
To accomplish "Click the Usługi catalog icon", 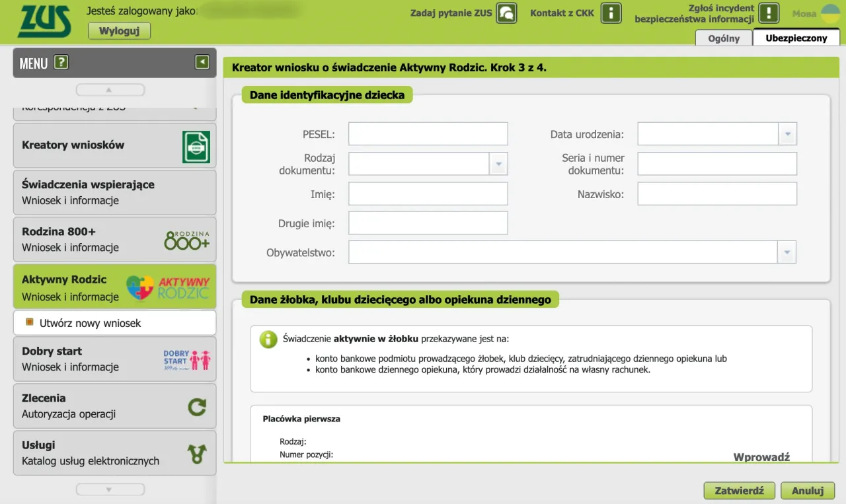I will click(x=197, y=453).
